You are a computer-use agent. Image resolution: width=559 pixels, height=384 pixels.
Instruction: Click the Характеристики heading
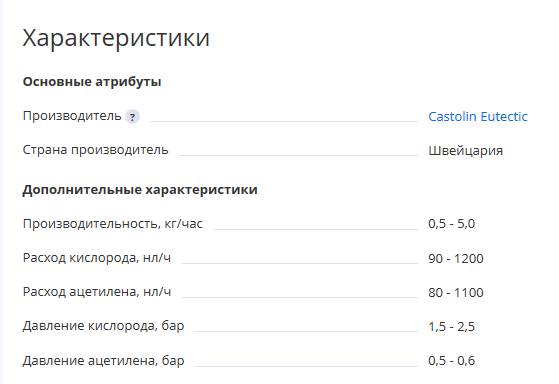tap(116, 38)
